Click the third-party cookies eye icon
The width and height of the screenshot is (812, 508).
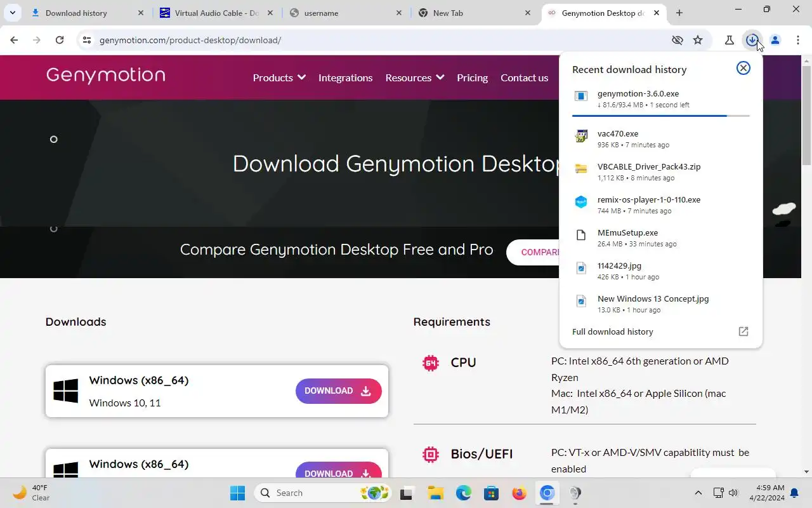pos(678,40)
